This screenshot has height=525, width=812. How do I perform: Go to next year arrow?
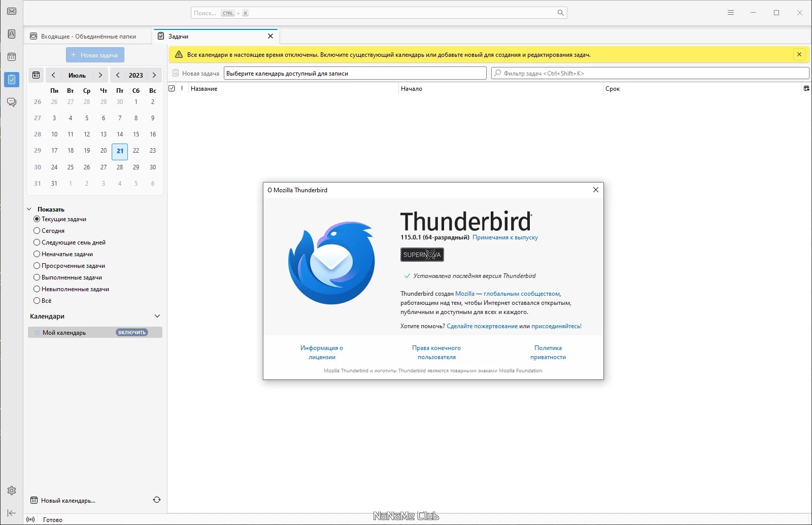tap(154, 75)
